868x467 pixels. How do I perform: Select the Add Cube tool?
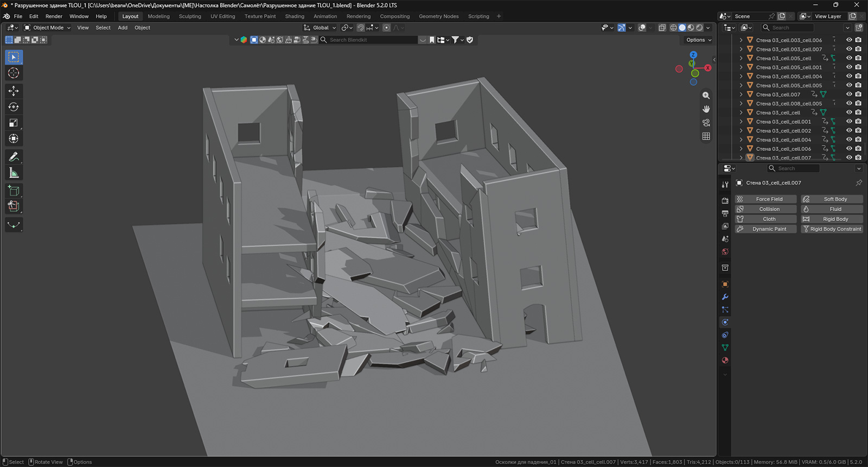[14, 191]
